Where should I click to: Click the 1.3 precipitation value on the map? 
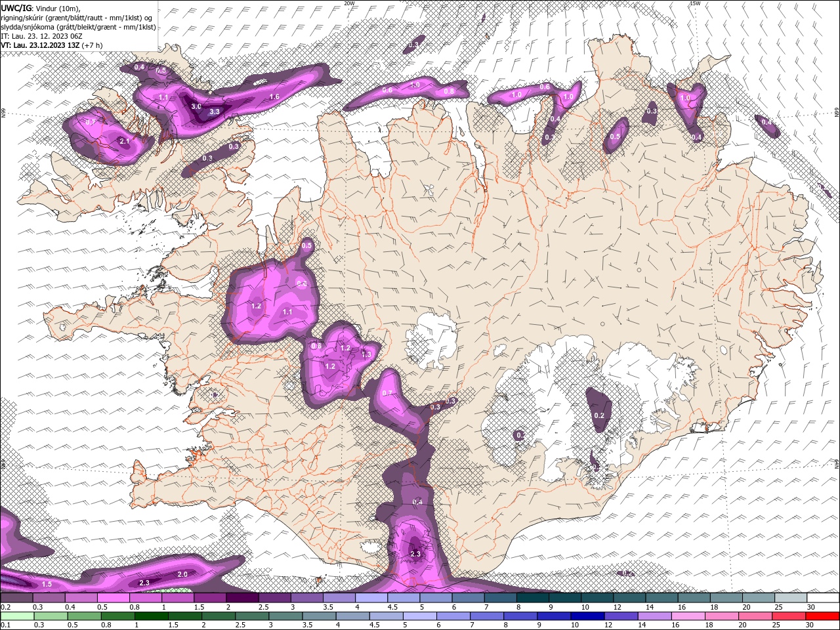(366, 354)
